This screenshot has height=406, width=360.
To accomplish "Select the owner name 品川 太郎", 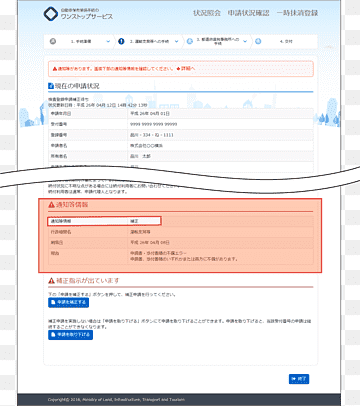I will pyautogui.click(x=140, y=156).
